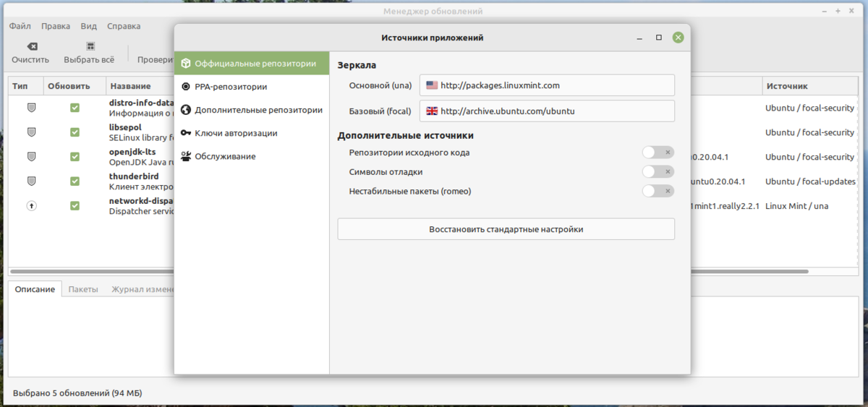
Task: Uncheck the update checkbox for openjdk-lts
Action: (75, 157)
